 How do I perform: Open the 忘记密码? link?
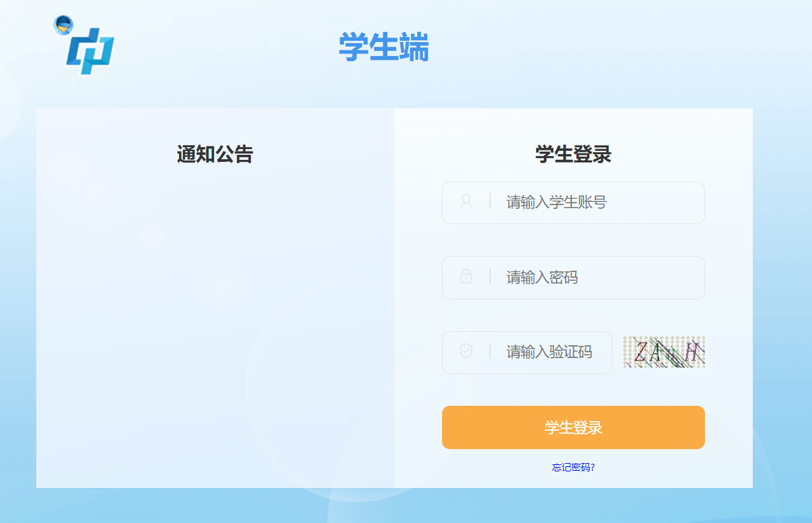[x=573, y=468]
